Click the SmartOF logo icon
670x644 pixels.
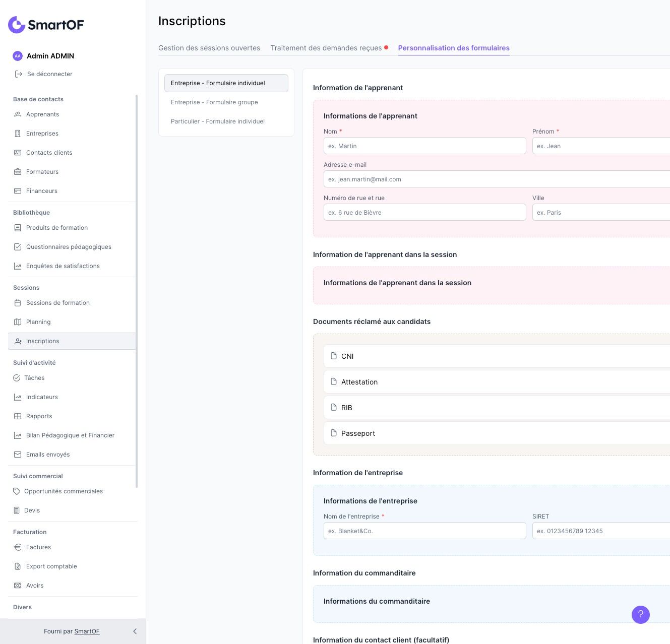[17, 25]
